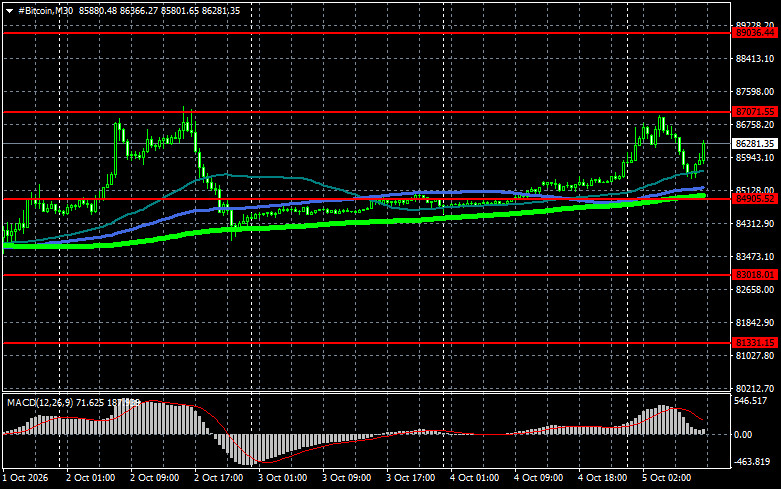Select the red horizontal line at 83018.01
The width and height of the screenshot is (781, 489).
368,275
